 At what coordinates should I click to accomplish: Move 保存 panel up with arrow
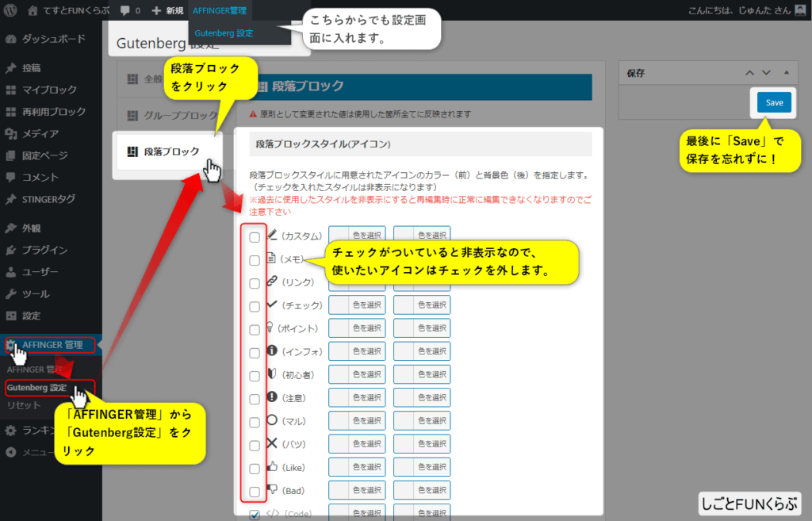(x=749, y=73)
